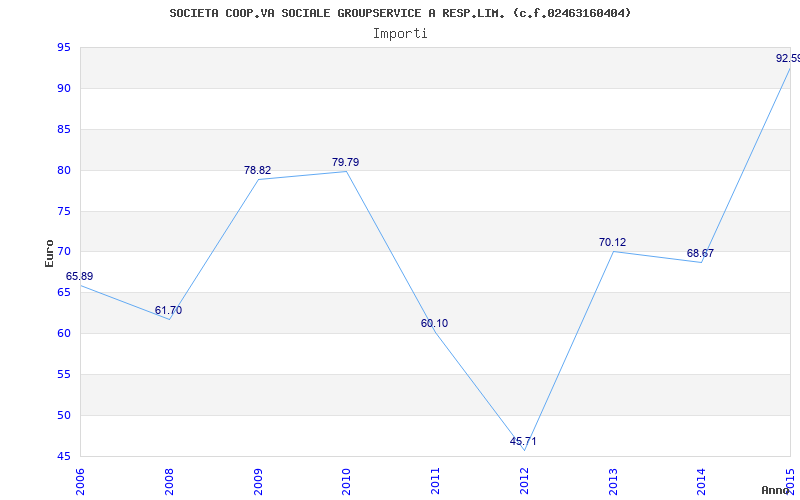Click the Anno x-axis label

774,490
